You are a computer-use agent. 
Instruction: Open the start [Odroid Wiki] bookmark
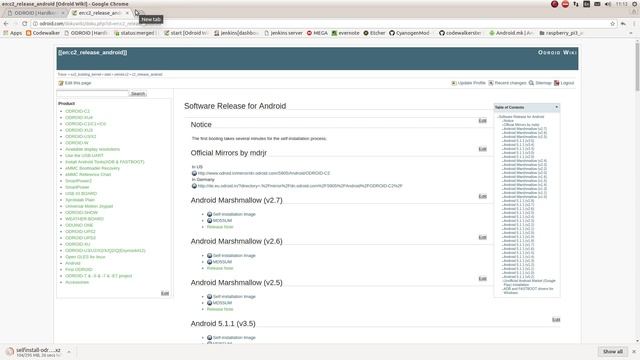(x=187, y=33)
